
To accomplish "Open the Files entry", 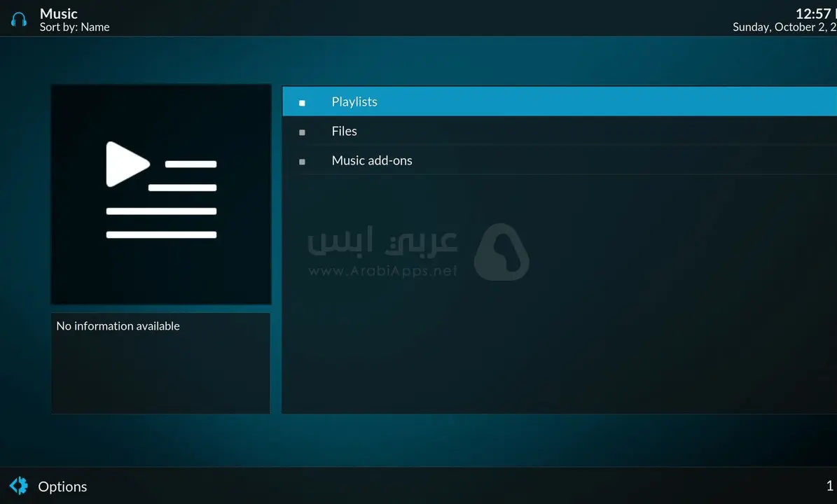I will point(344,131).
